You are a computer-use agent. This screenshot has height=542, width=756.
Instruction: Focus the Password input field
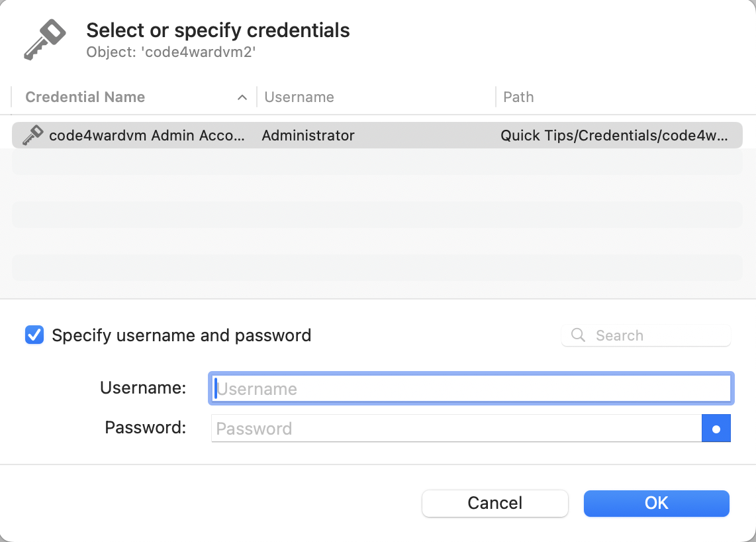[456, 428]
